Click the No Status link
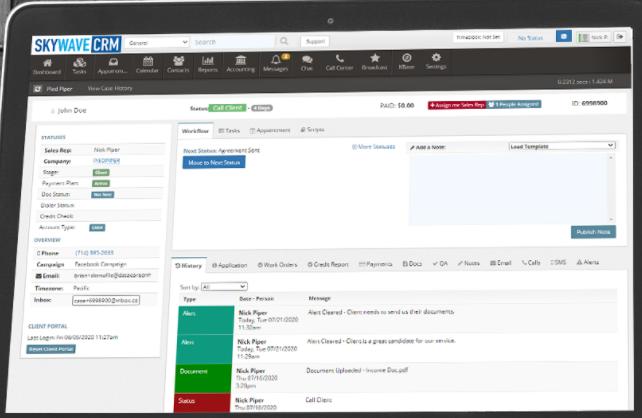Image resolution: width=642 pixels, height=418 pixels. point(530,38)
